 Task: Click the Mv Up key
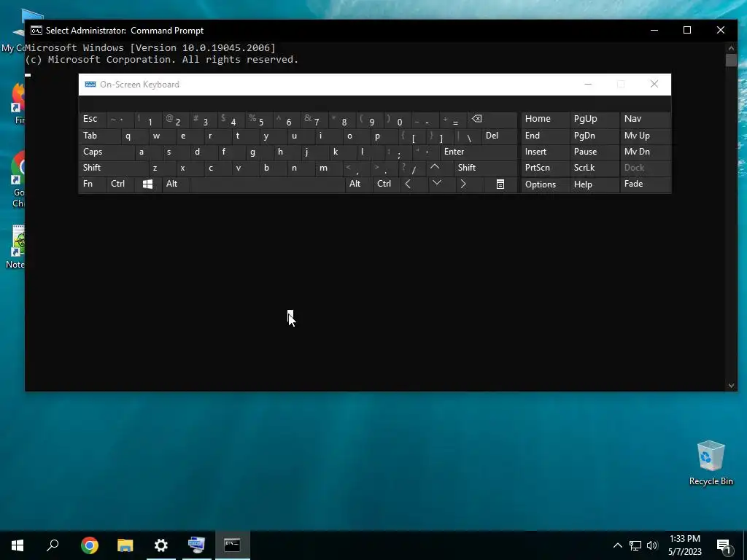point(646,136)
